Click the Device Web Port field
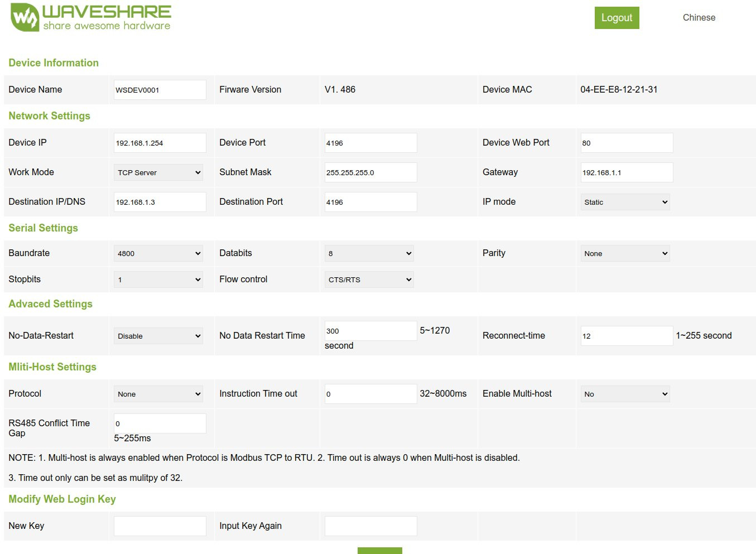Screen dimensions: 756x554 [627, 143]
